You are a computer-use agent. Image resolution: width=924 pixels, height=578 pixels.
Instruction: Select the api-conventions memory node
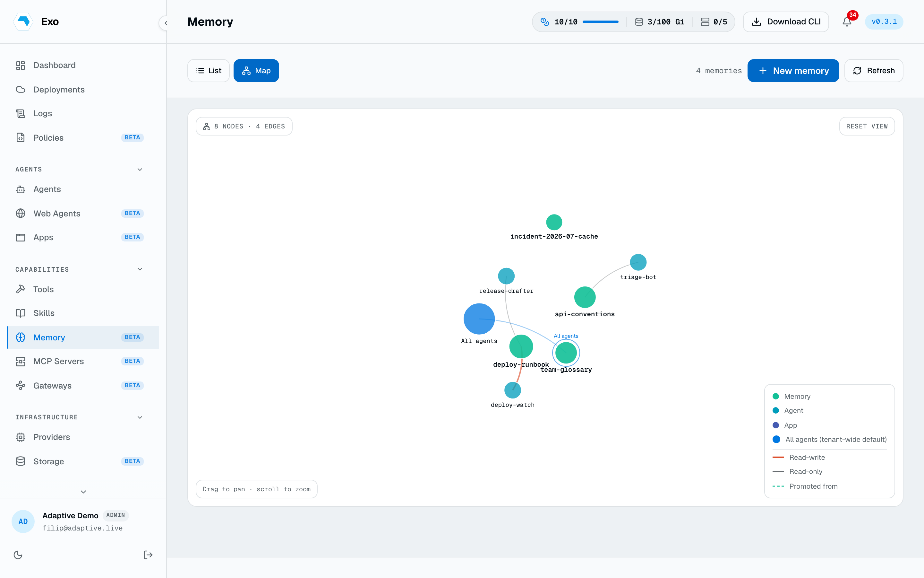(585, 297)
